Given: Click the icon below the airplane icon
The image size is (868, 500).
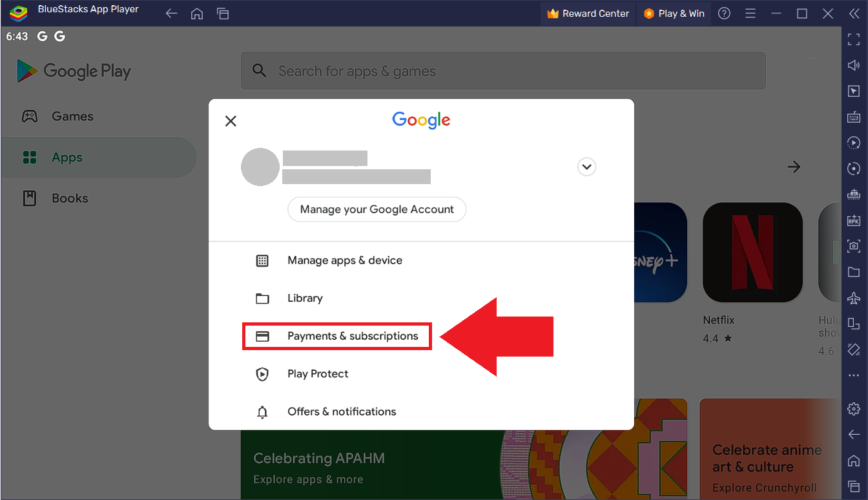Looking at the screenshot, I should tap(854, 324).
